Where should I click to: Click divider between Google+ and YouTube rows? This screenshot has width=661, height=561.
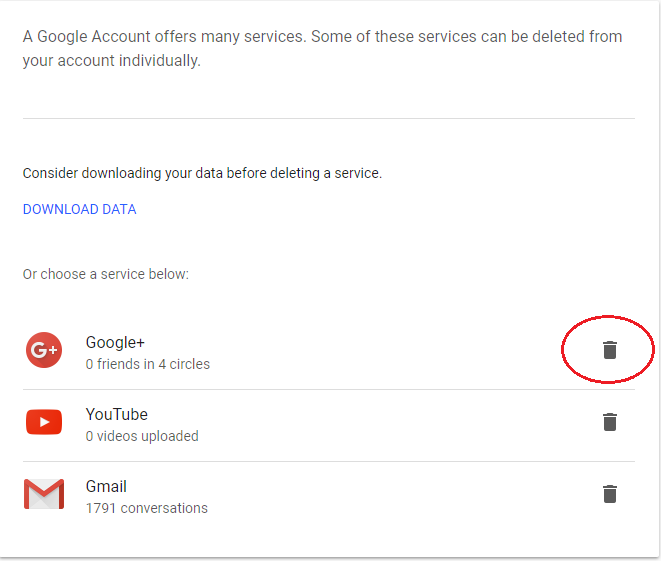329,389
